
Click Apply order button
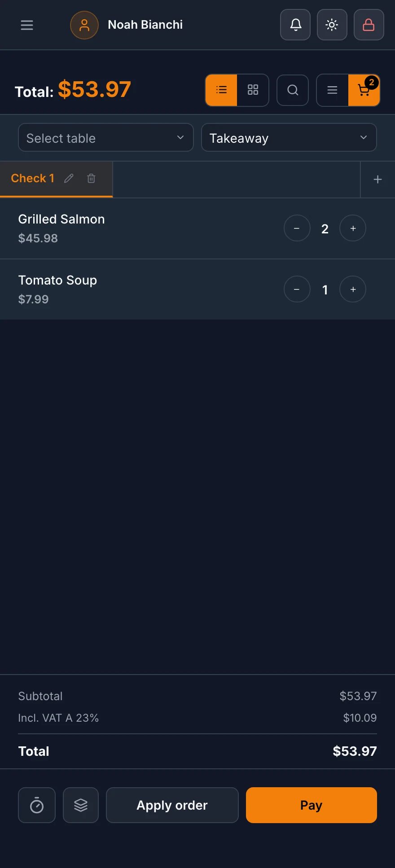click(x=172, y=805)
